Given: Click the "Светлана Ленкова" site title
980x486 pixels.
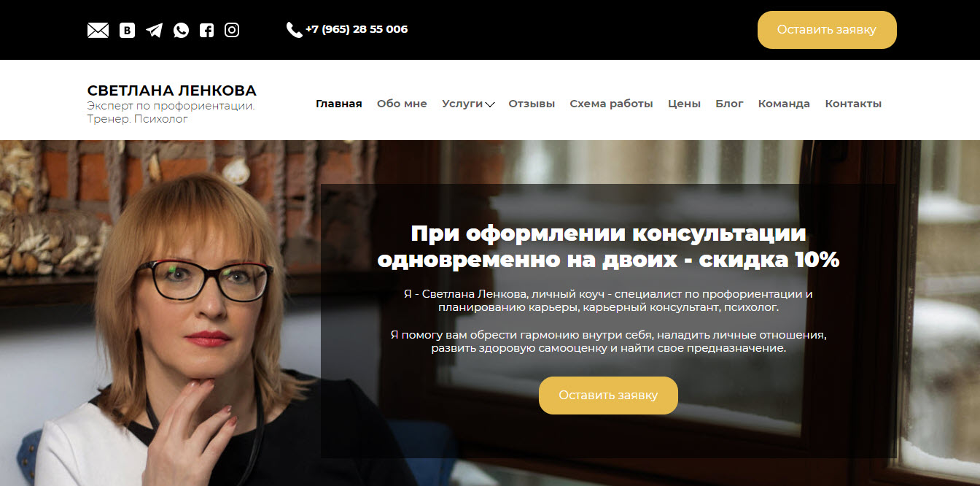Looking at the screenshot, I should pos(172,91).
